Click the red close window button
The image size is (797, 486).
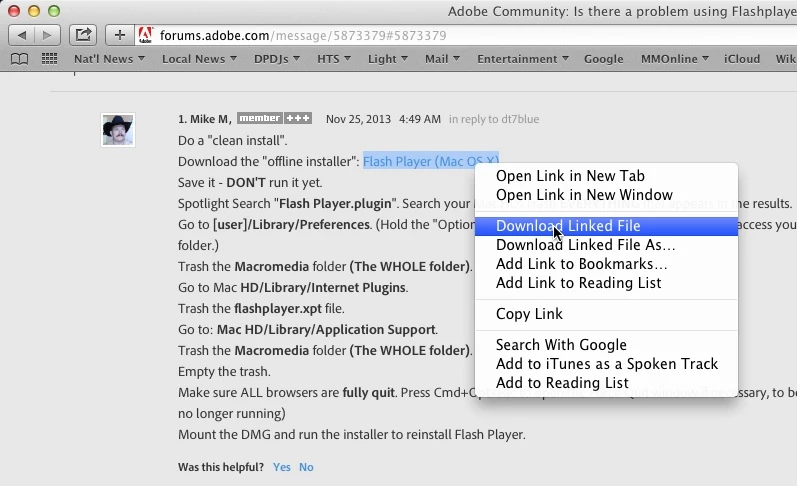coord(14,11)
